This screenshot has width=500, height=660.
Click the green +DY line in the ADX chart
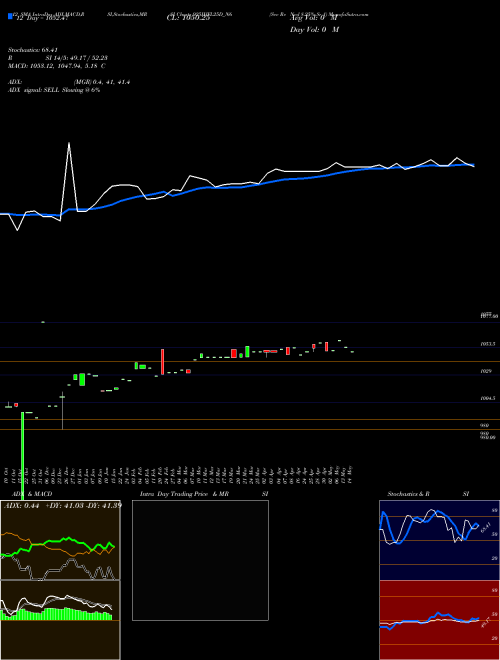pos(59,542)
